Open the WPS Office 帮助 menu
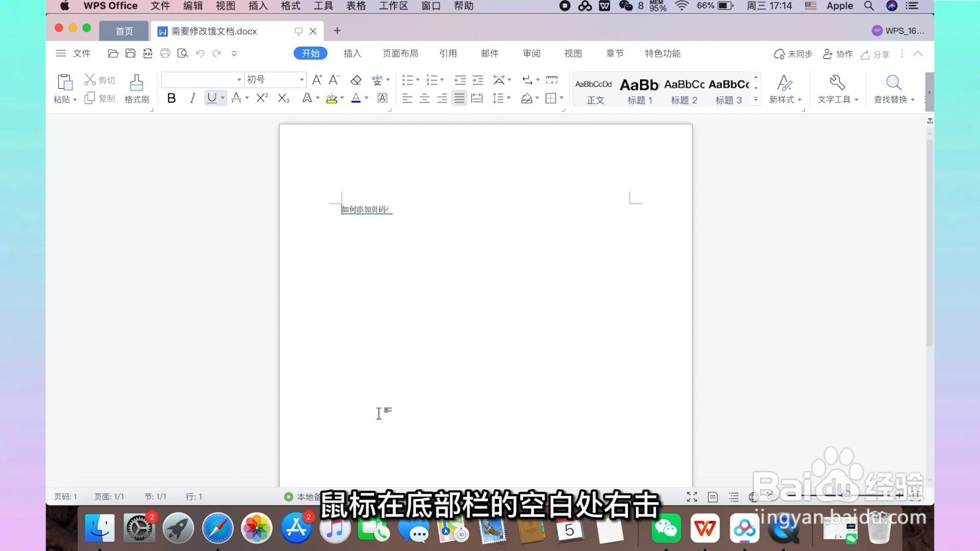Screen dimensions: 980x551 [464, 6]
